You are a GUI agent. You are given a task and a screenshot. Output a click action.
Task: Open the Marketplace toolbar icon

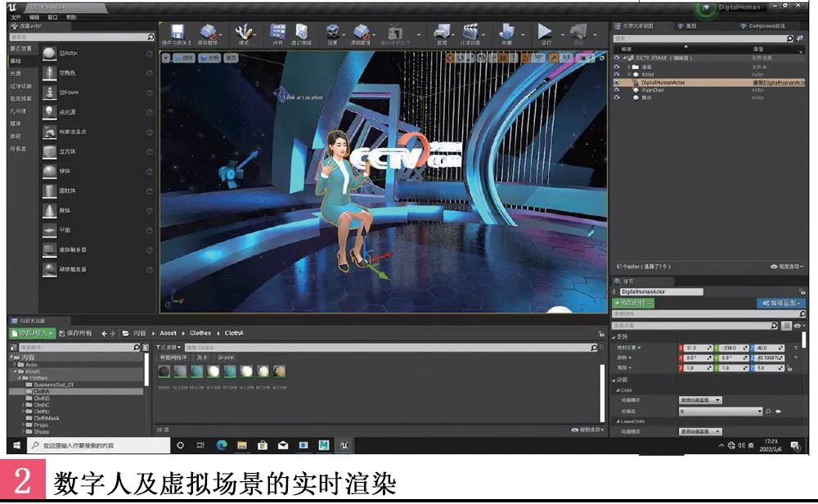(302, 33)
